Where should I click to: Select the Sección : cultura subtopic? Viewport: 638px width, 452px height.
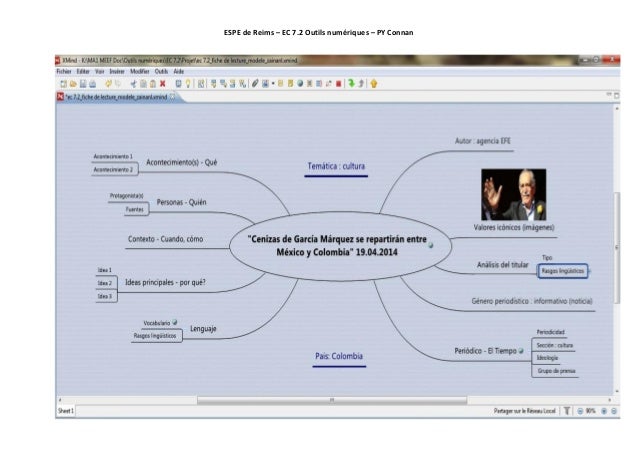click(555, 345)
